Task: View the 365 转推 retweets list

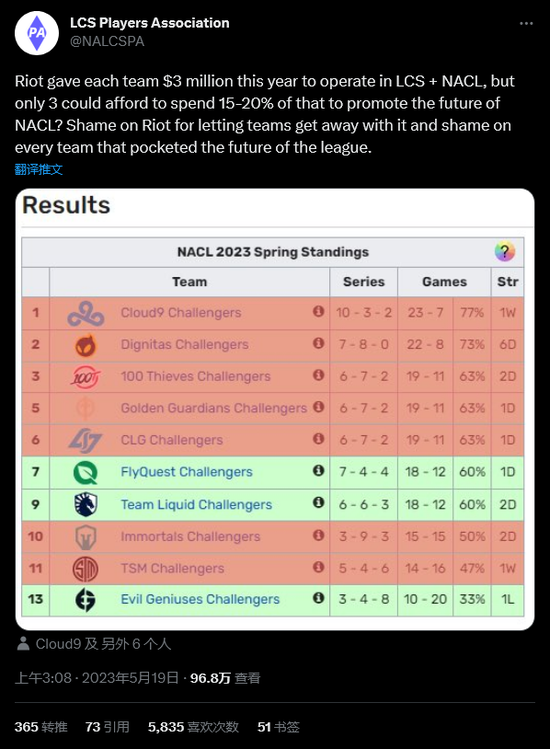Action: click(41, 727)
